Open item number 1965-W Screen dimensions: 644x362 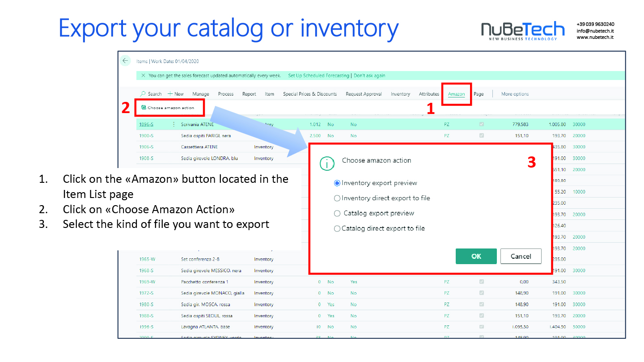(x=147, y=259)
